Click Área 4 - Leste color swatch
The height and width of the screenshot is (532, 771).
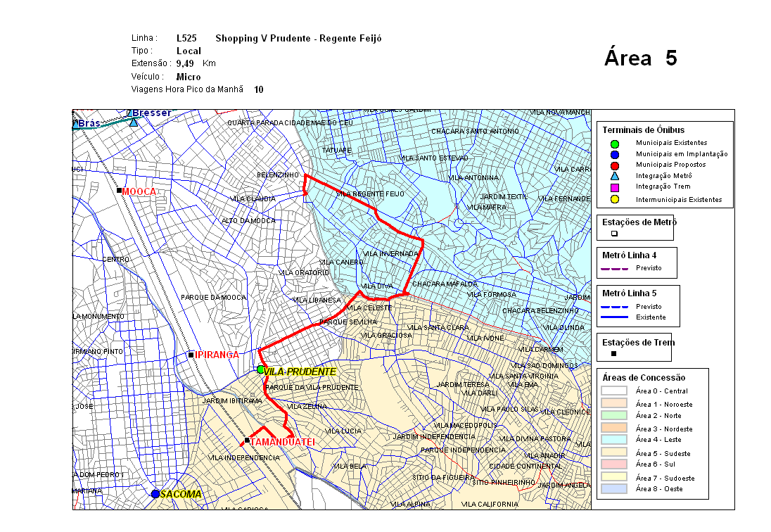[614, 440]
